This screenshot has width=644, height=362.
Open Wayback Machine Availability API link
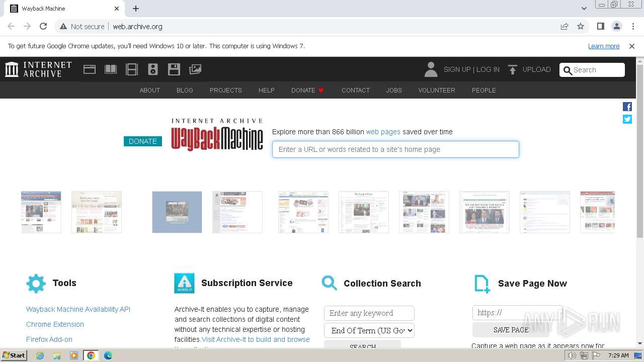click(x=78, y=309)
